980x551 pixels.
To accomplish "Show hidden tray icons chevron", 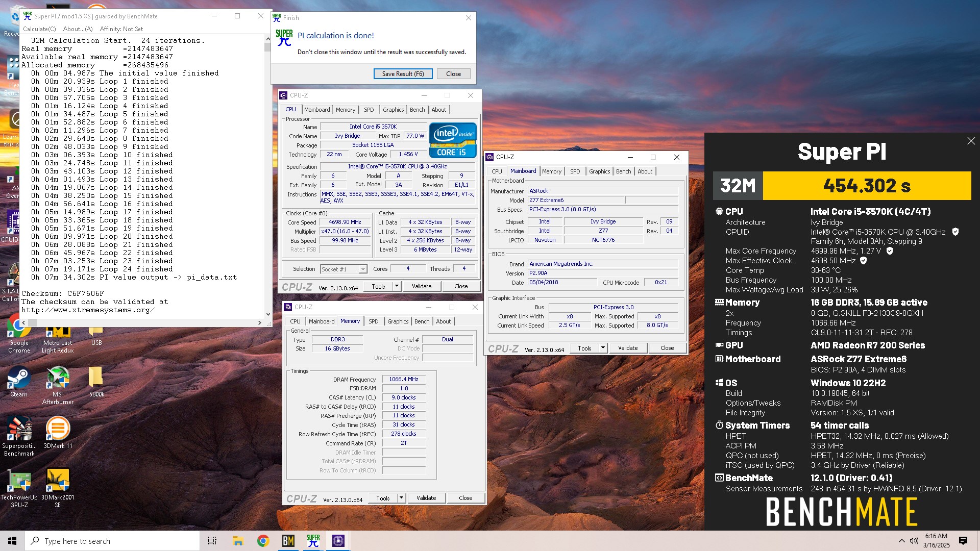I will (901, 541).
